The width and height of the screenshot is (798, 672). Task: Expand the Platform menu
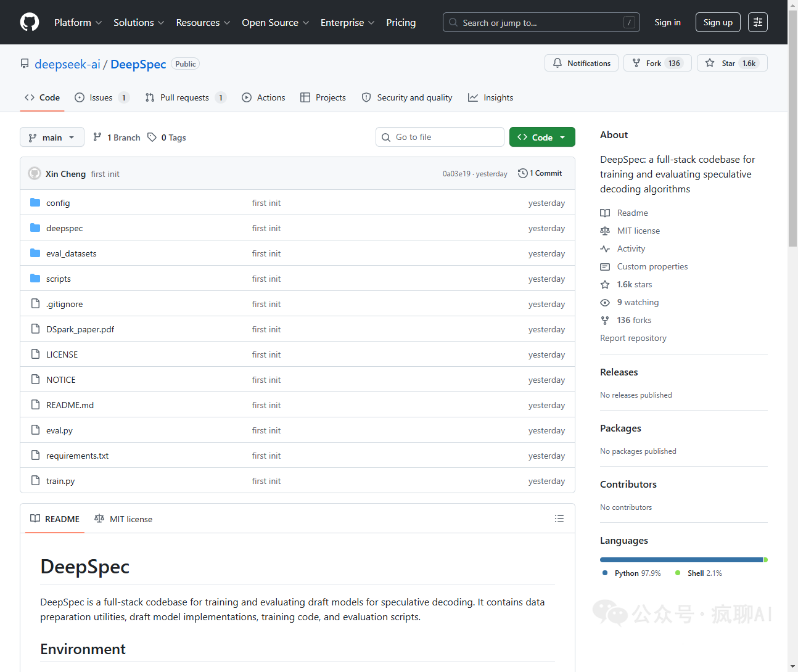point(78,22)
